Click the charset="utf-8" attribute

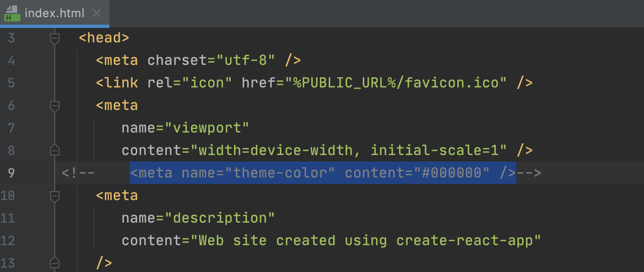point(211,61)
